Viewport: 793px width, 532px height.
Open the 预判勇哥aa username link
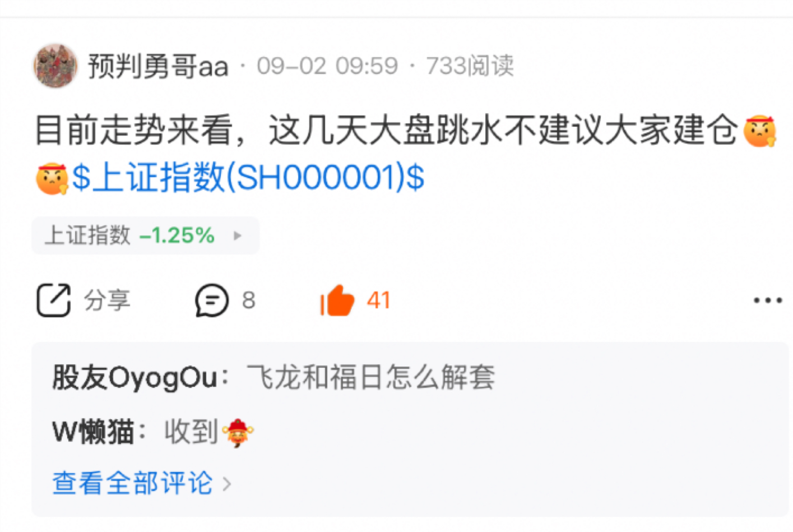[158, 66]
